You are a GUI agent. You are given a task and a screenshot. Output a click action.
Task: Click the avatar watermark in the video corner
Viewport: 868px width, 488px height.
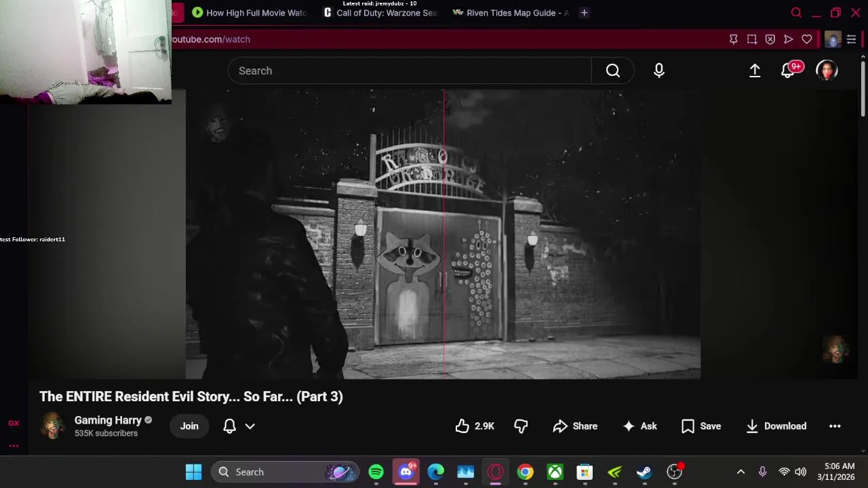tap(835, 348)
